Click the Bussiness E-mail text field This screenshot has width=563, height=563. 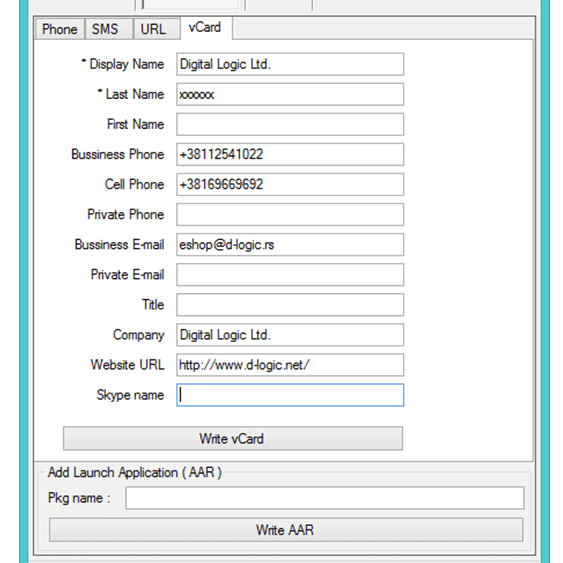290,245
